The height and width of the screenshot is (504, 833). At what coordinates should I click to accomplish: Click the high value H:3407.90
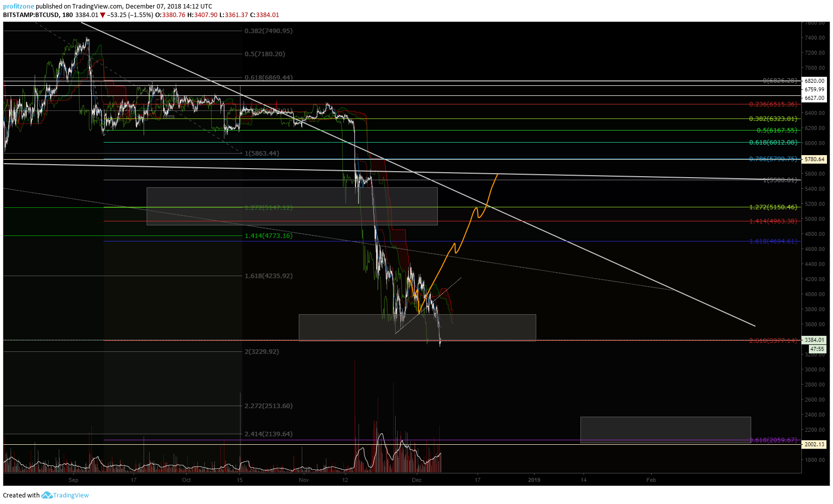click(202, 15)
